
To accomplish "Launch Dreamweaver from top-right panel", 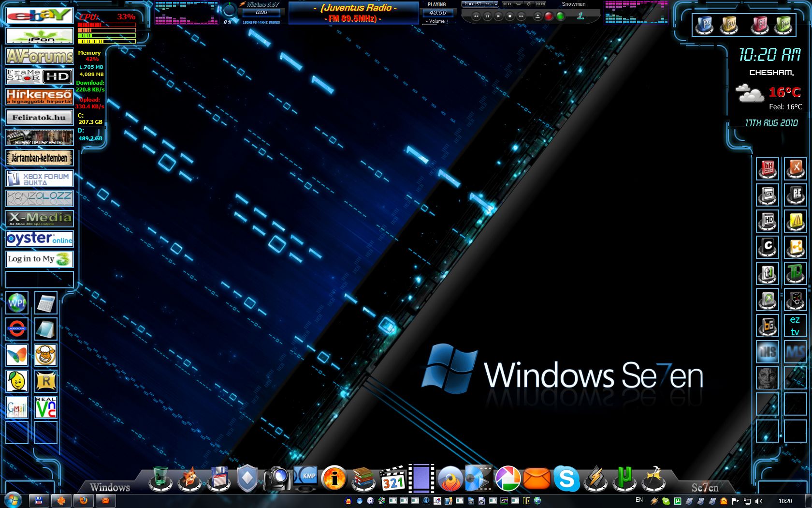I will coord(784,24).
